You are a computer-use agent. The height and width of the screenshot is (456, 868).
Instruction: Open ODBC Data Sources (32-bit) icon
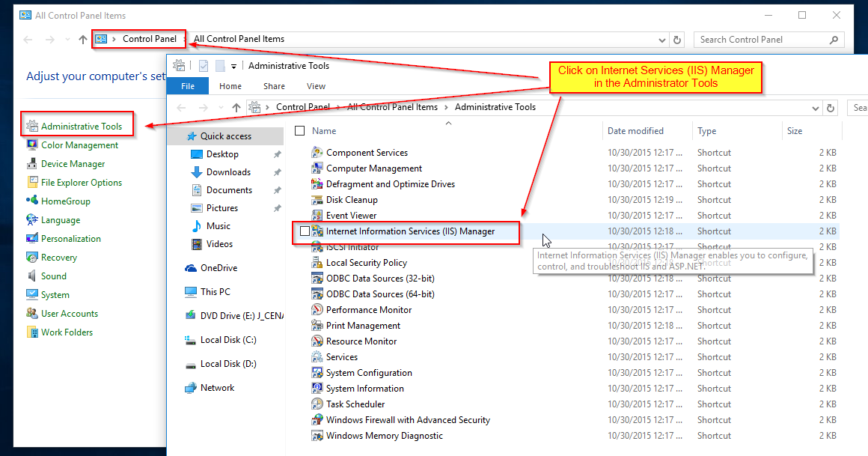point(317,278)
